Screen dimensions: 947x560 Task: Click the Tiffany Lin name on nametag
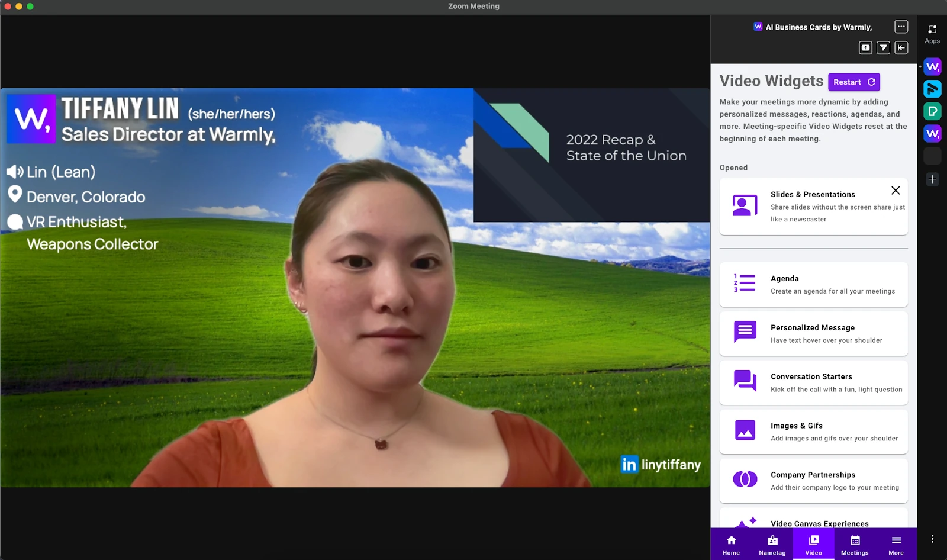point(120,109)
